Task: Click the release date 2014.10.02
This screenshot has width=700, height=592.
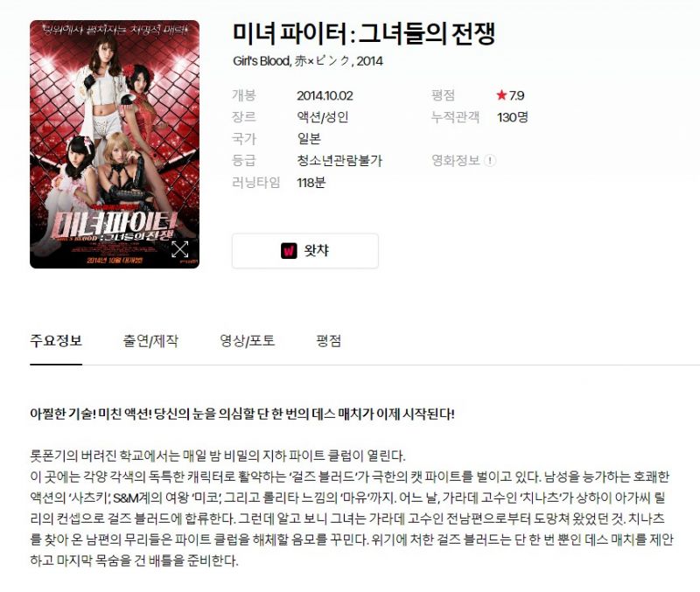Action: pyautogui.click(x=325, y=95)
